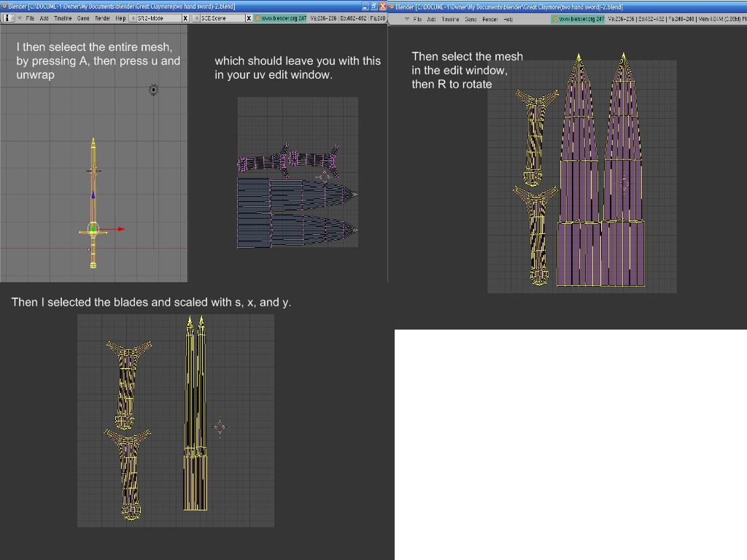The height and width of the screenshot is (560, 747).
Task: Minimize the left Blender window
Action: 365,6
